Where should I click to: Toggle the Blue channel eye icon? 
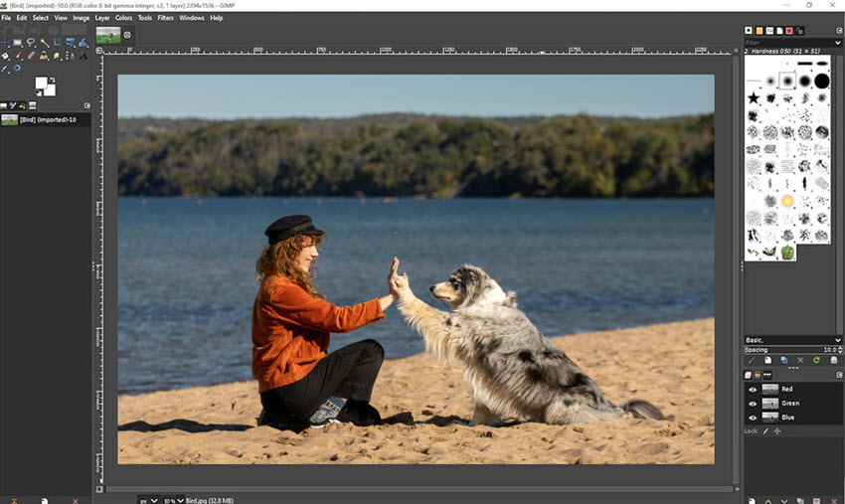[752, 418]
